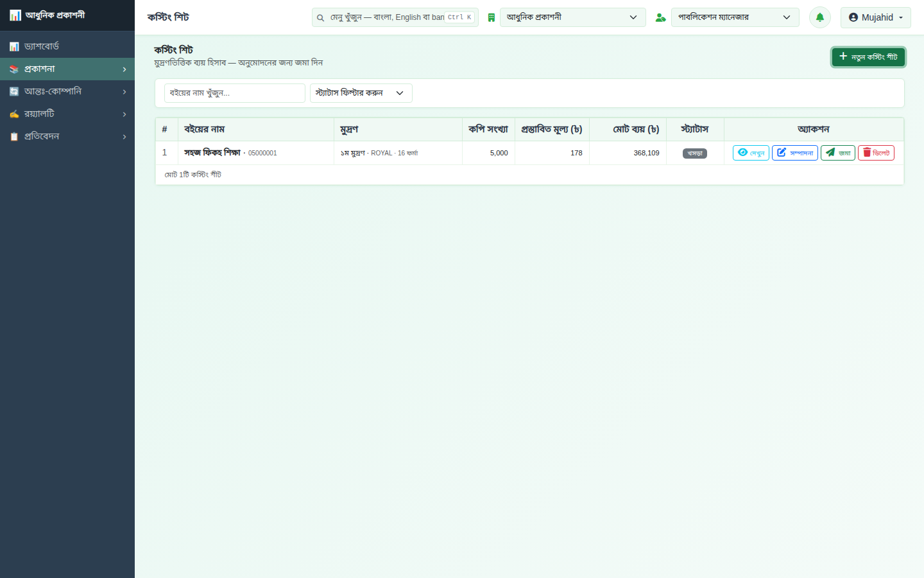Click the total cost value 368,109
The height and width of the screenshot is (578, 924).
tap(646, 153)
